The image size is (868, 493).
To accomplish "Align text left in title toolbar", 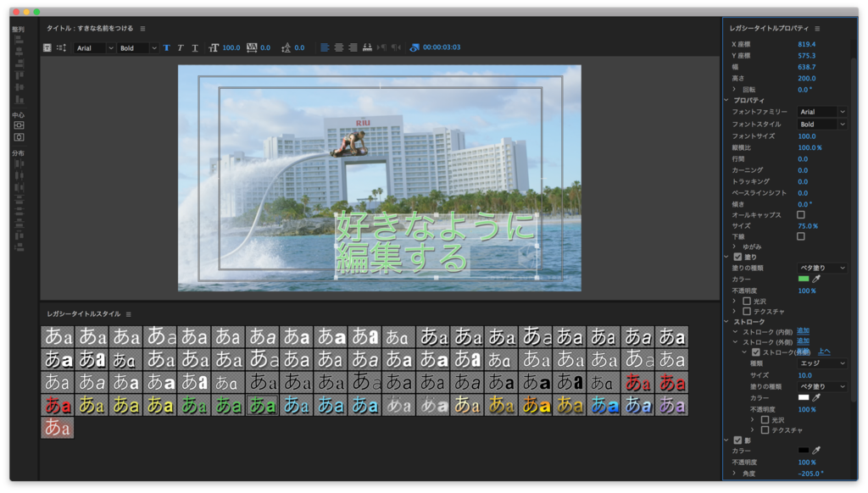I will [325, 47].
